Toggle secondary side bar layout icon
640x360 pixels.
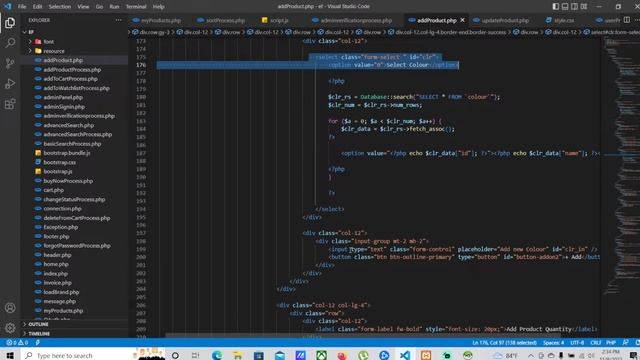coord(574,7)
